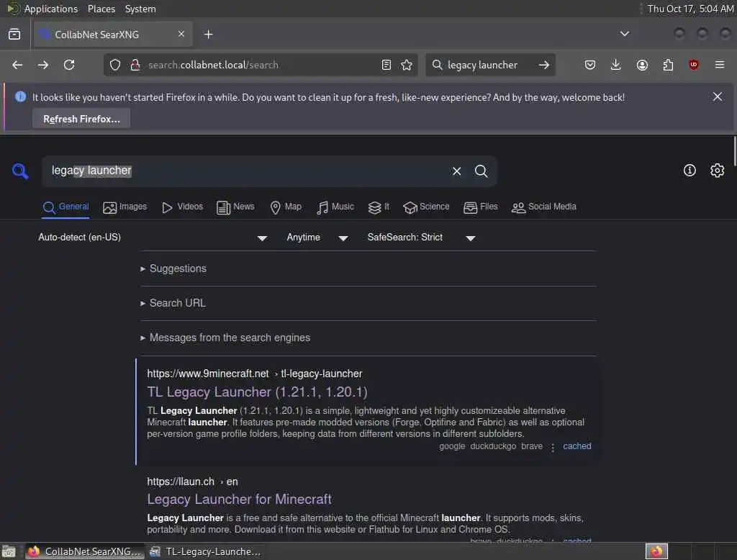Open the uBlock Origin extension icon

pyautogui.click(x=694, y=65)
